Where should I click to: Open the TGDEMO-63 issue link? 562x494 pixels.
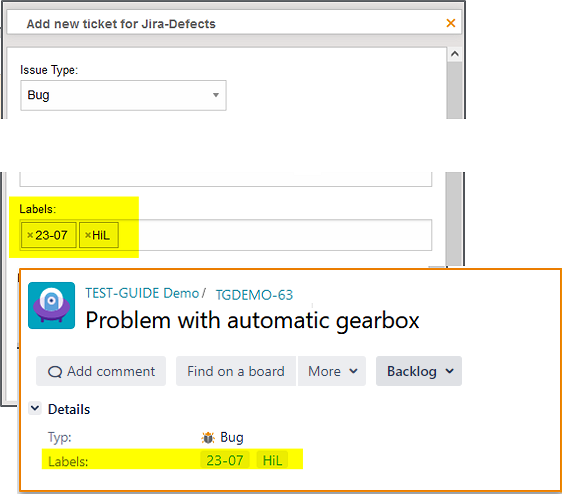coord(254,295)
